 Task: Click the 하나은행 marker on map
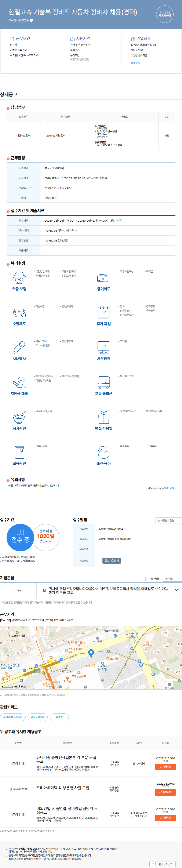coord(98,638)
